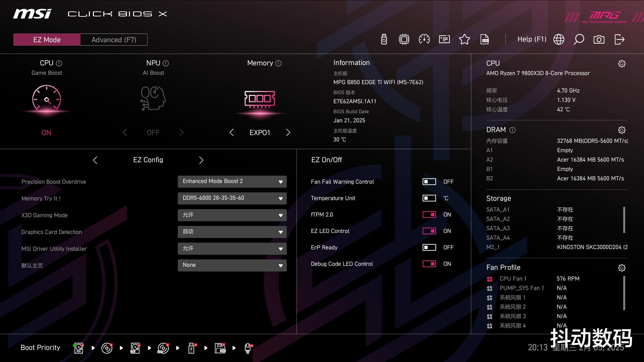The image size is (644, 362).
Task: Toggle Debug Code LED Control switch
Action: (x=429, y=264)
